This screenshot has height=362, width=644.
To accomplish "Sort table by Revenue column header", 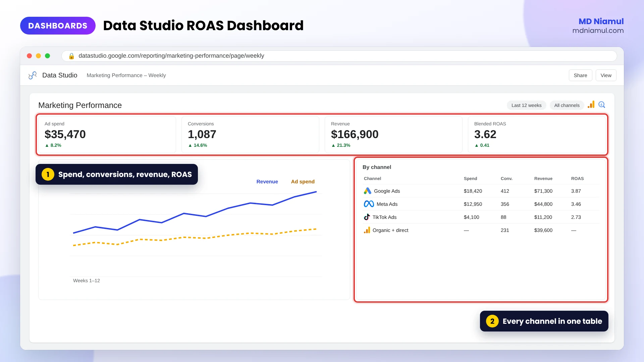I will 543,179.
